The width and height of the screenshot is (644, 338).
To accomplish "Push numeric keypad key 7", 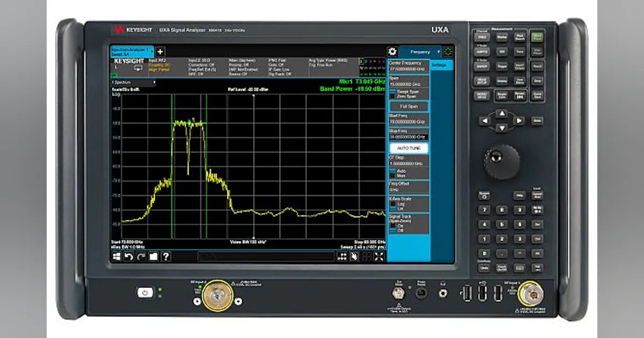I will 484,210.
